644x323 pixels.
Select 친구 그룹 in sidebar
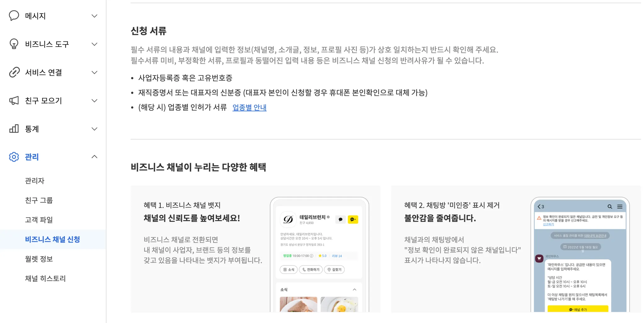(39, 200)
